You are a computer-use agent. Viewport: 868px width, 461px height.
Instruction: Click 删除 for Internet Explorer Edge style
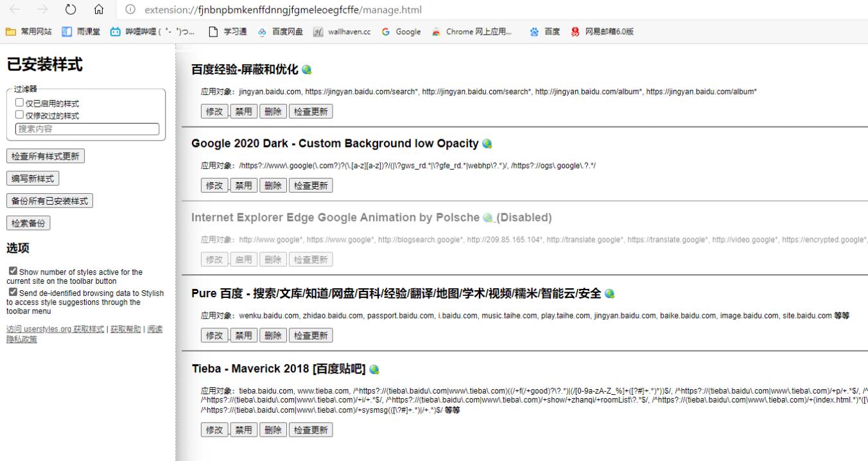[273, 259]
